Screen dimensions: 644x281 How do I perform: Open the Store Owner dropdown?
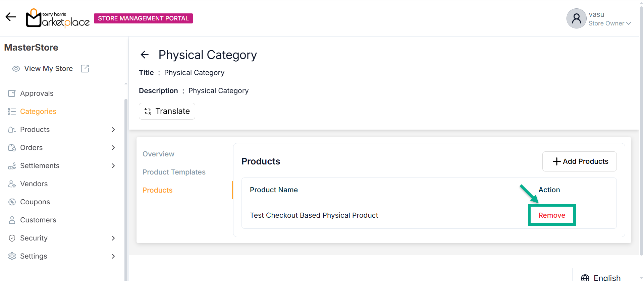pyautogui.click(x=610, y=23)
